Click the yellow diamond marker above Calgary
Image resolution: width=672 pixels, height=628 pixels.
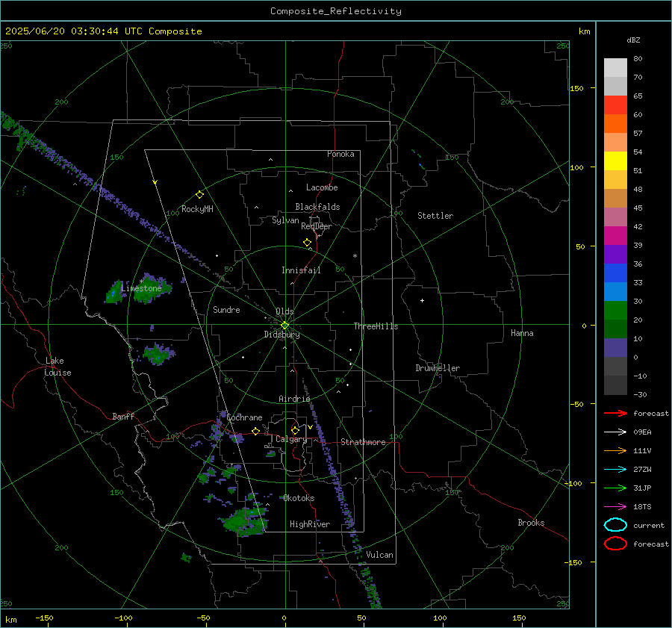pyautogui.click(x=295, y=430)
